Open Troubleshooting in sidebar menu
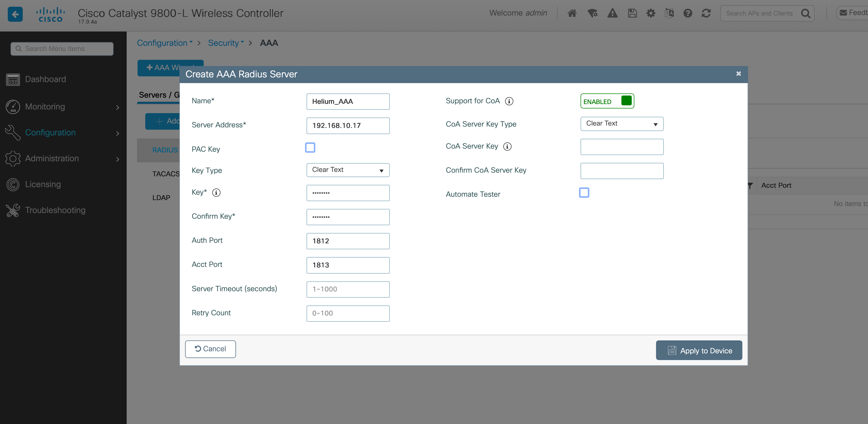This screenshot has height=424, width=868. 55,210
